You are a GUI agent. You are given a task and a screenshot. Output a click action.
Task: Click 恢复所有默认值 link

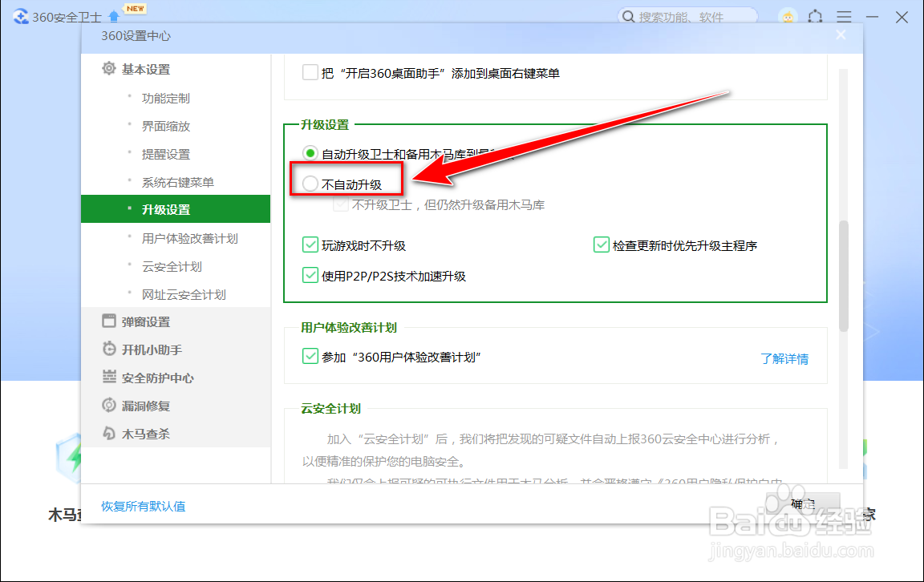coord(144,506)
